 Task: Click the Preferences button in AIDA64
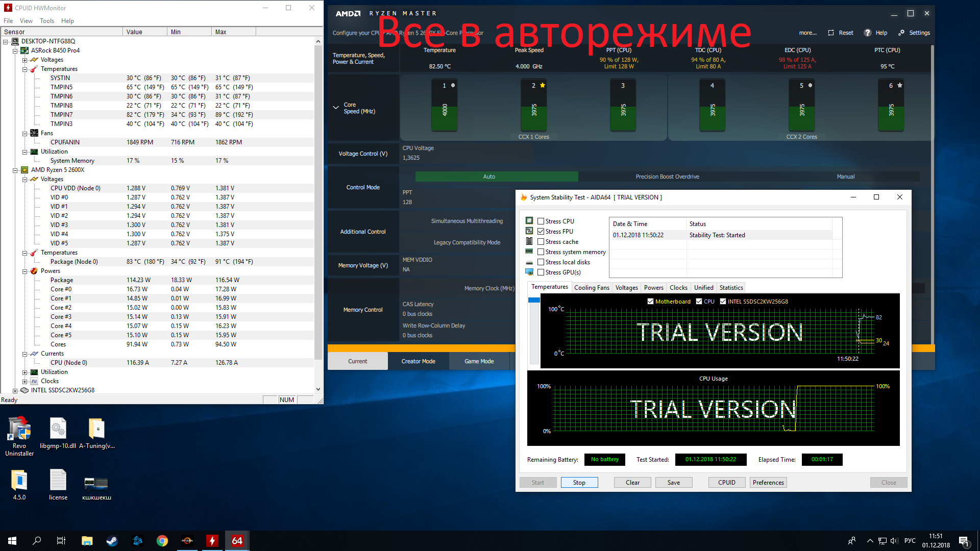click(x=768, y=483)
